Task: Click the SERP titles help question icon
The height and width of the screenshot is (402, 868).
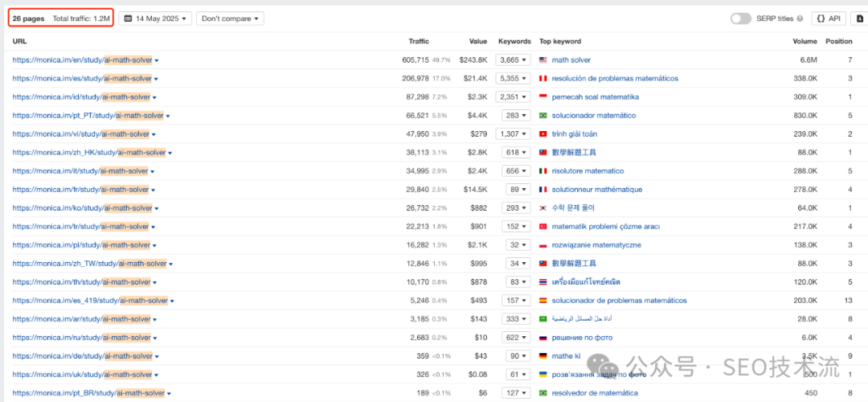Action: [x=800, y=18]
